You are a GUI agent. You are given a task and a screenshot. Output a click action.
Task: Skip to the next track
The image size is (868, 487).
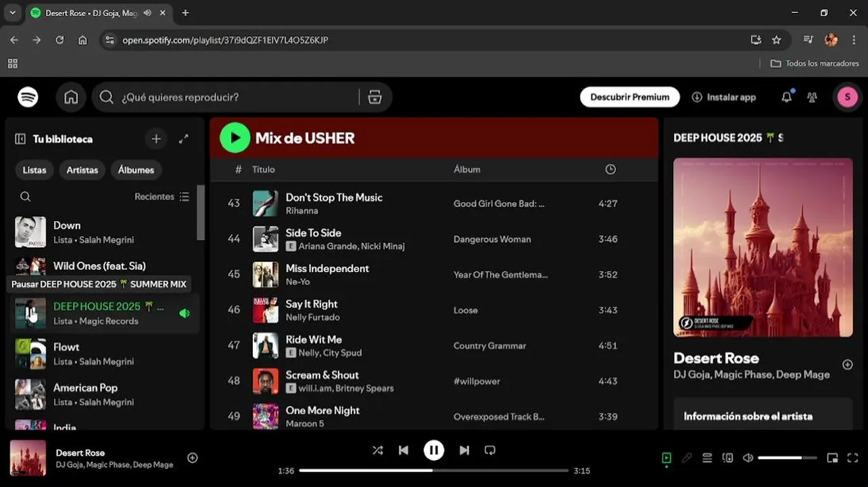pos(464,450)
